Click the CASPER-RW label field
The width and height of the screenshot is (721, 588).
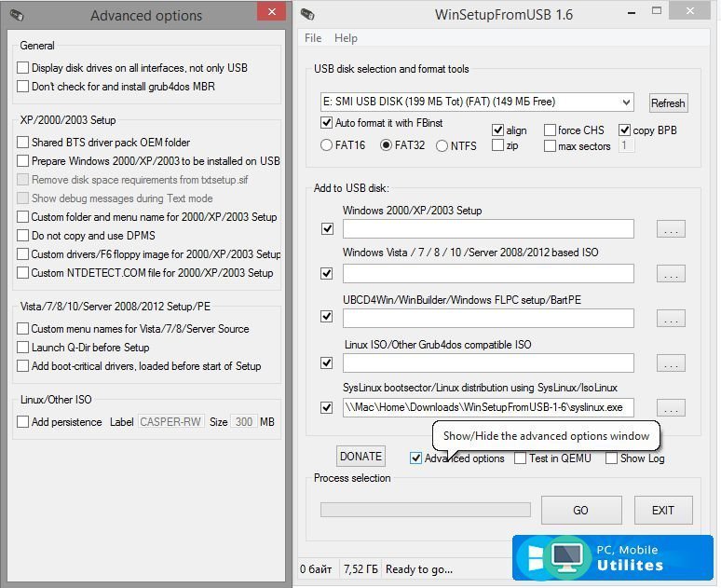(x=170, y=422)
